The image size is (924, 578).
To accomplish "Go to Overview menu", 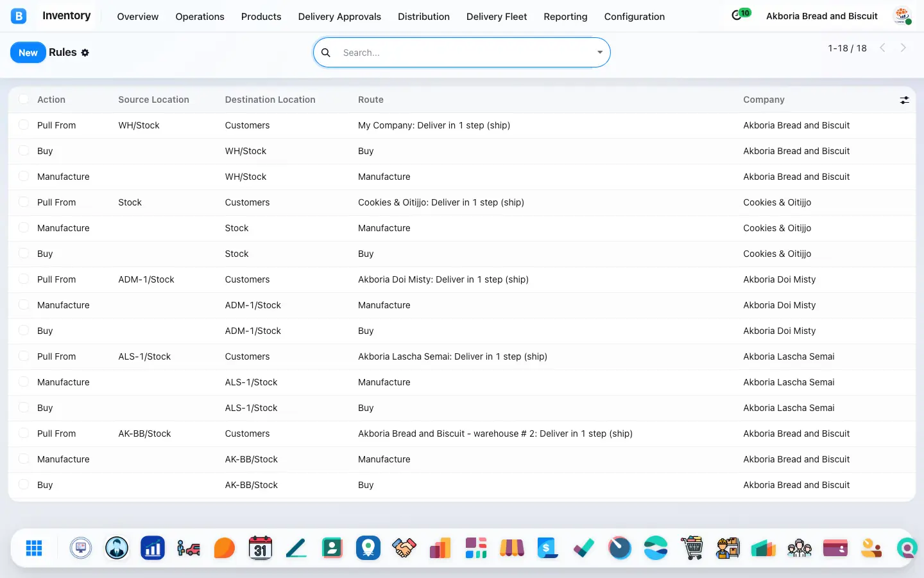I will (137, 17).
